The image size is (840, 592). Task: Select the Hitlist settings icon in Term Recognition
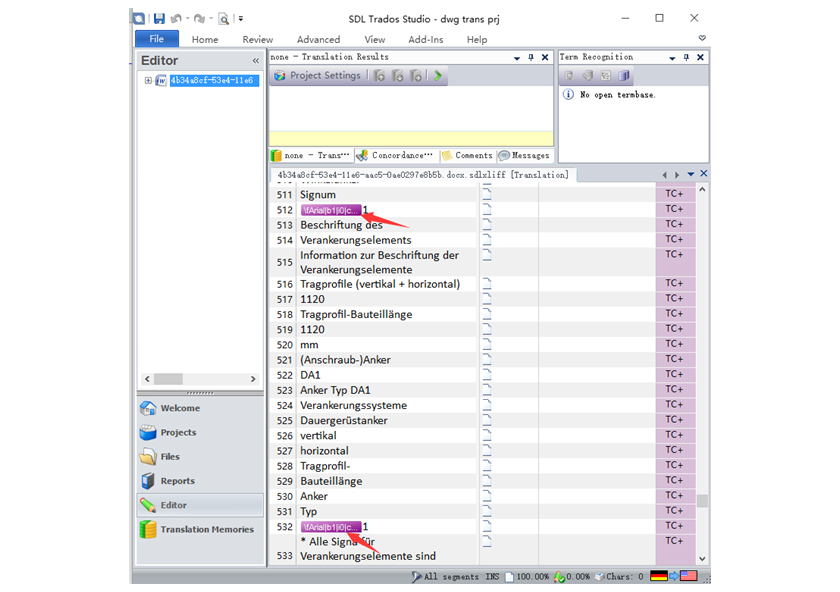click(x=606, y=75)
